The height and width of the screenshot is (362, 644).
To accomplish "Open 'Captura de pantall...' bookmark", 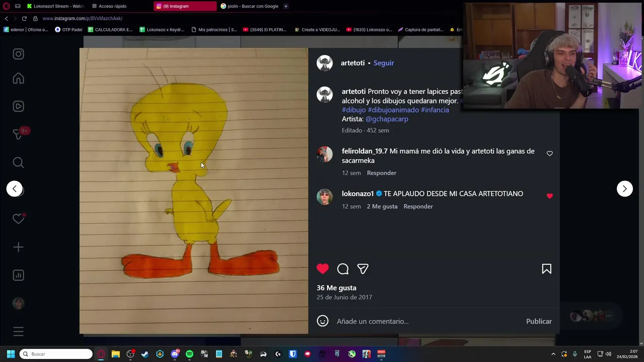I will pyautogui.click(x=421, y=30).
